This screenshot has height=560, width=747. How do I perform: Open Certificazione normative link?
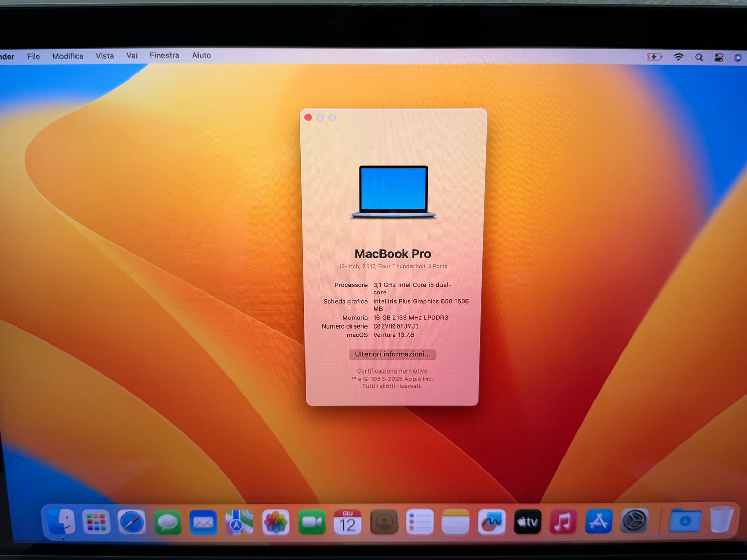pyautogui.click(x=392, y=371)
